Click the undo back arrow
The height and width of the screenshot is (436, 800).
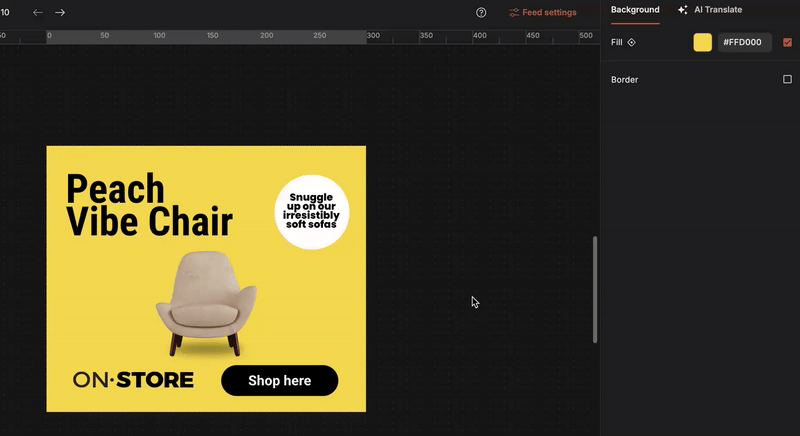tap(38, 13)
